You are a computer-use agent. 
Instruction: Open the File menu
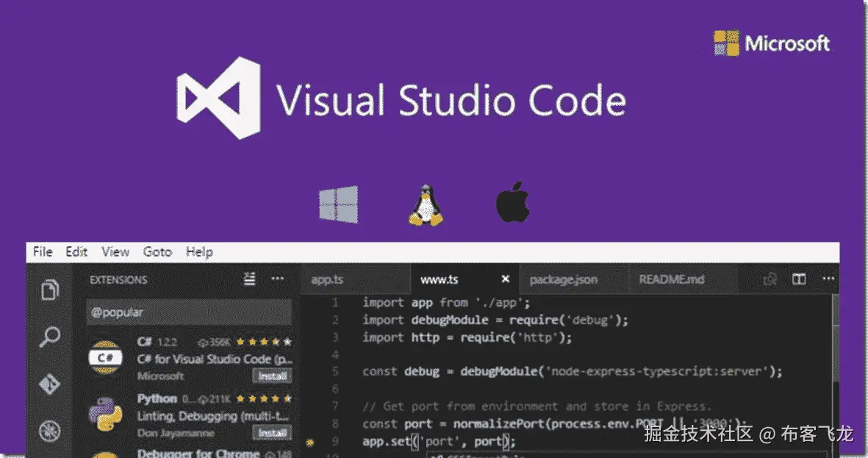pyautogui.click(x=43, y=252)
